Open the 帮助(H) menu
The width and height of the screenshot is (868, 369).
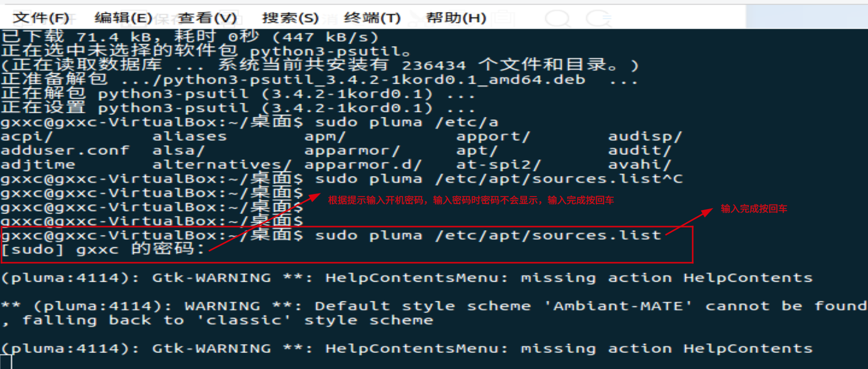[x=456, y=18]
